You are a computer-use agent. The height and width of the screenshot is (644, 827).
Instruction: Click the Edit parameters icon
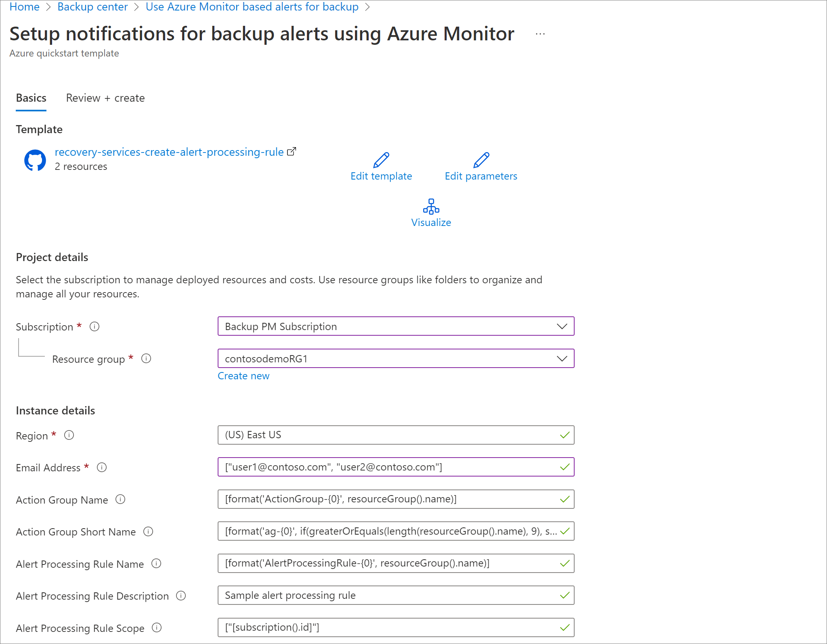pyautogui.click(x=481, y=159)
